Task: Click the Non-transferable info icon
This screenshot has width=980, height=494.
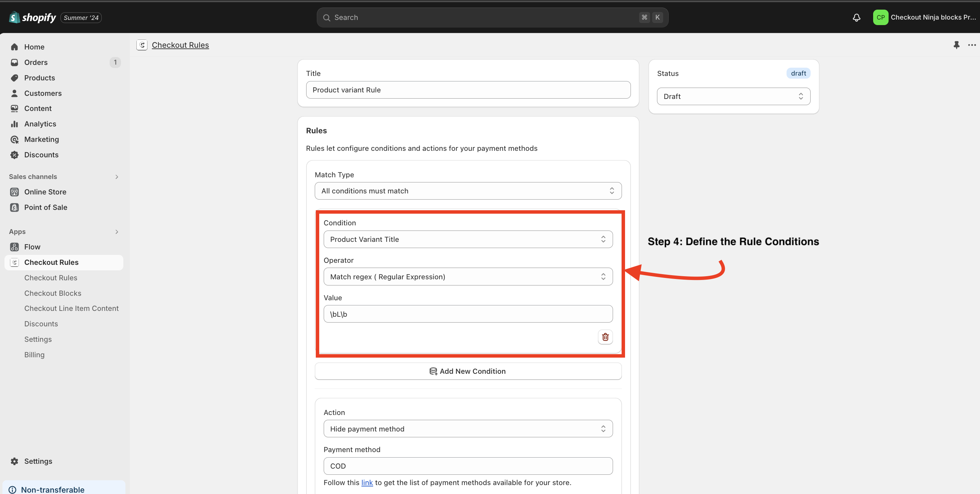Action: point(13,490)
